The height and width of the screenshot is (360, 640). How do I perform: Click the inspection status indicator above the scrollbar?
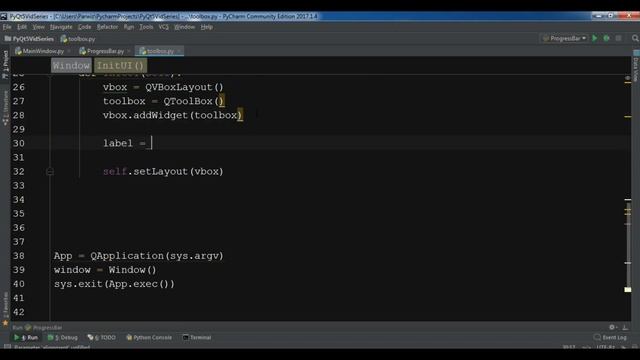pos(628,77)
